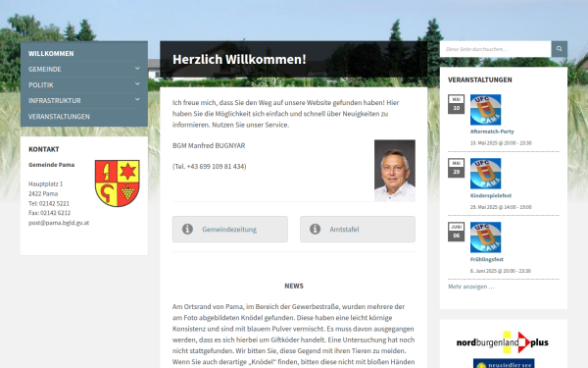Click the Veranstaltungen sidebar heading
The height and width of the screenshot is (368, 588).
(480, 79)
